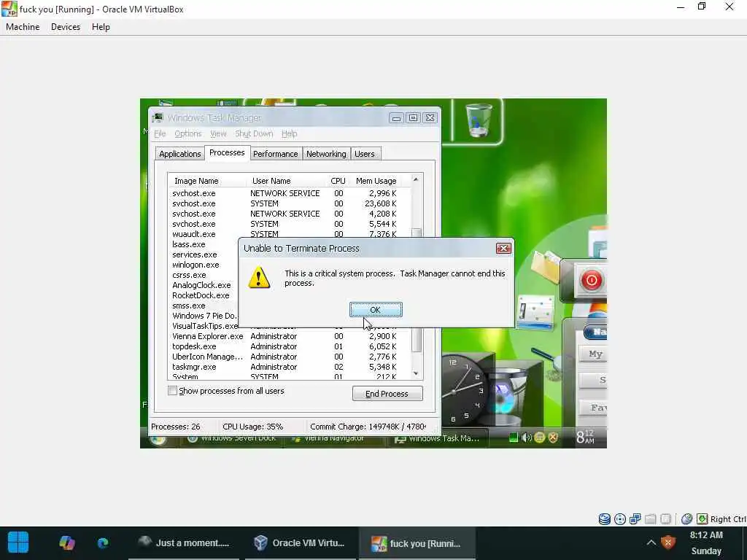Switch to Just a moment.... host taskbar button
The width and height of the screenshot is (747, 560).
coord(184,542)
